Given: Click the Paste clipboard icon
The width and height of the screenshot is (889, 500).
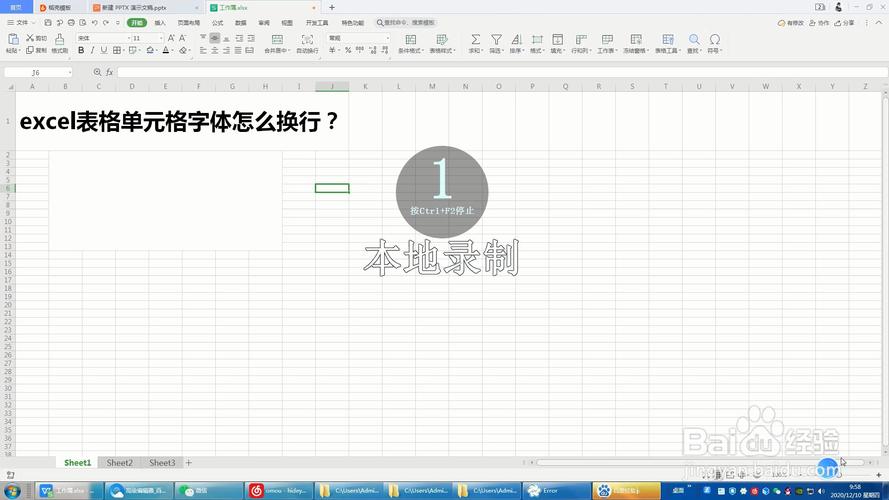Looking at the screenshot, I should [x=13, y=39].
